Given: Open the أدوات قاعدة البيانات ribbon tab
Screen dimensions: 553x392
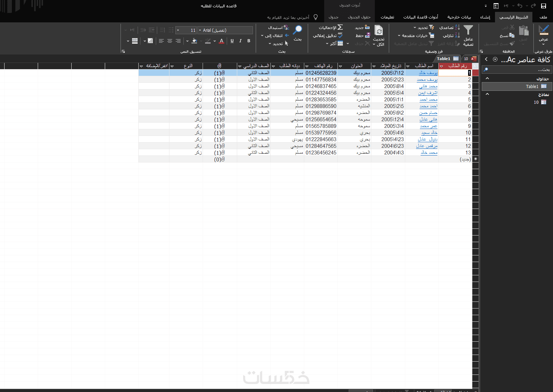Looking at the screenshot, I should (x=421, y=17).
